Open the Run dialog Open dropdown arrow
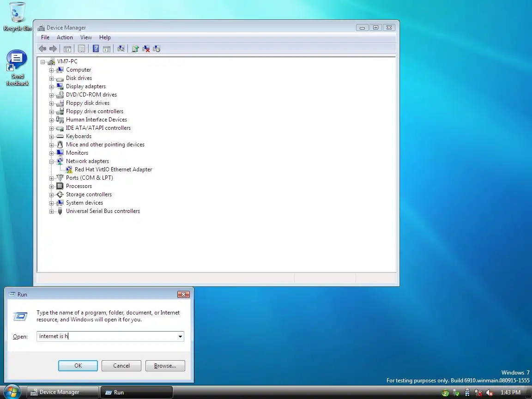 (x=180, y=336)
